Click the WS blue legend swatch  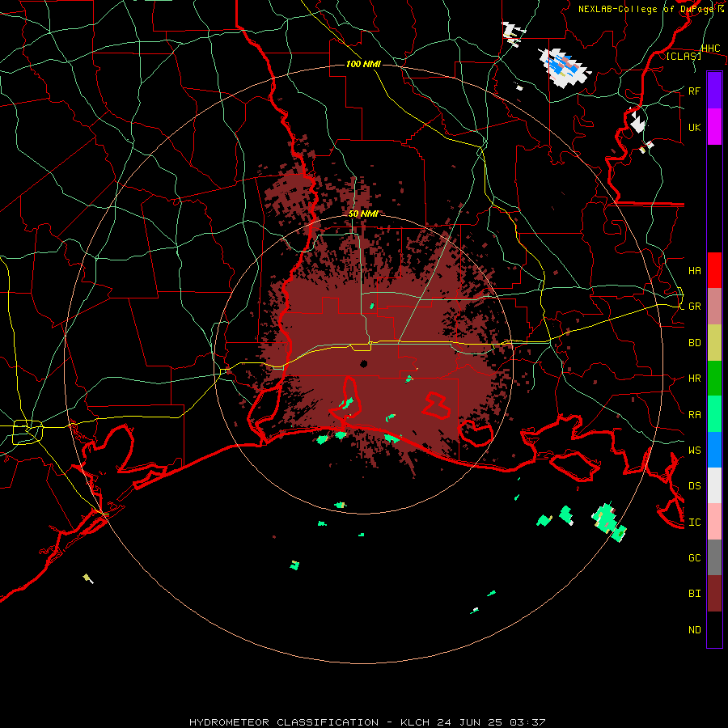tap(714, 450)
